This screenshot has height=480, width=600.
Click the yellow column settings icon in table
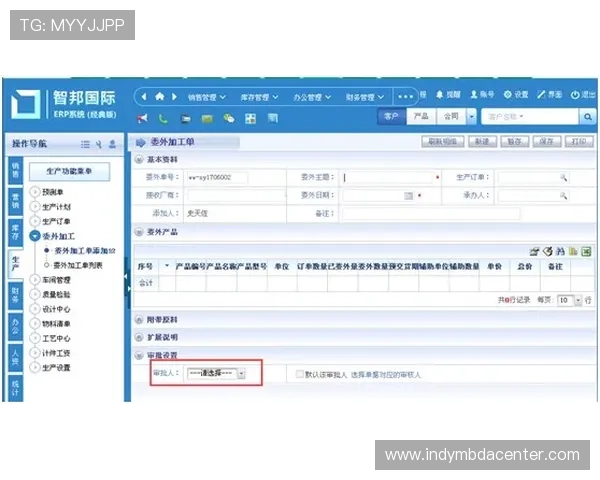click(573, 251)
